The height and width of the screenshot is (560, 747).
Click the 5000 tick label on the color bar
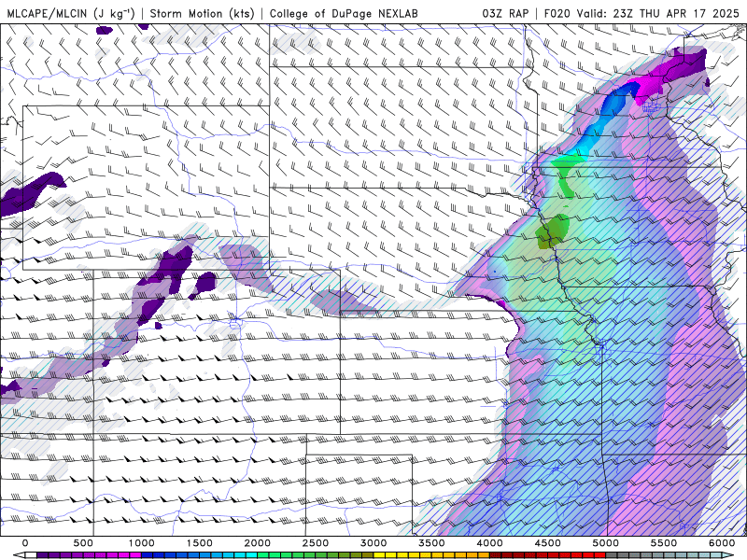pyautogui.click(x=605, y=543)
